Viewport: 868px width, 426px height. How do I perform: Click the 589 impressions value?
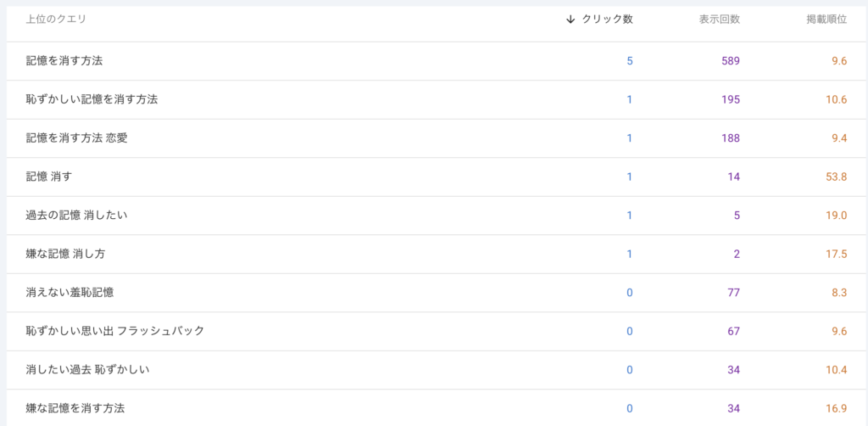pyautogui.click(x=731, y=61)
